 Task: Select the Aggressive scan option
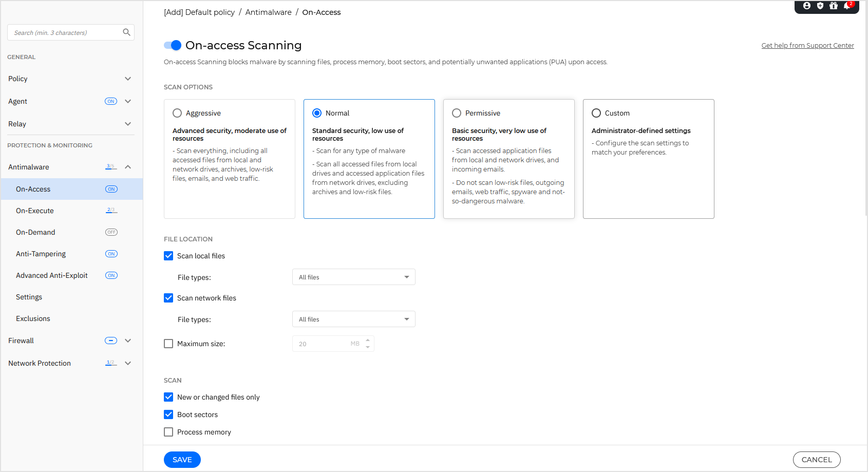[177, 113]
